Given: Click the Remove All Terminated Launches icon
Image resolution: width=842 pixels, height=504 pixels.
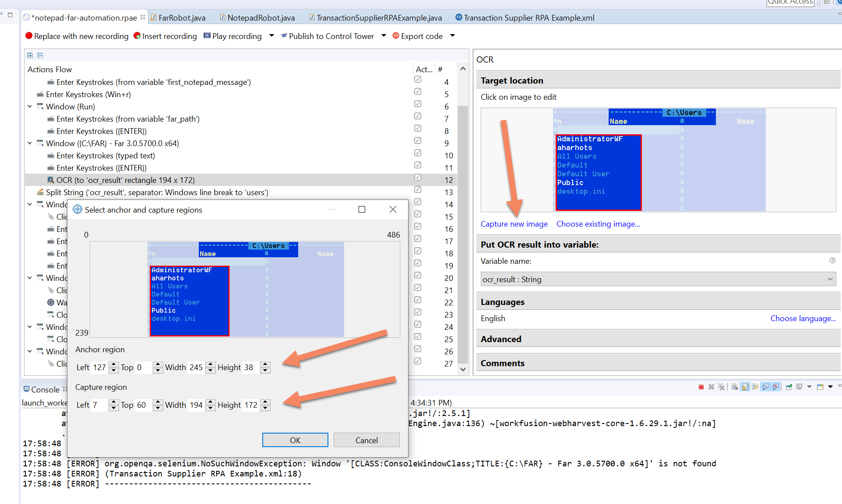Looking at the screenshot, I should (721, 387).
